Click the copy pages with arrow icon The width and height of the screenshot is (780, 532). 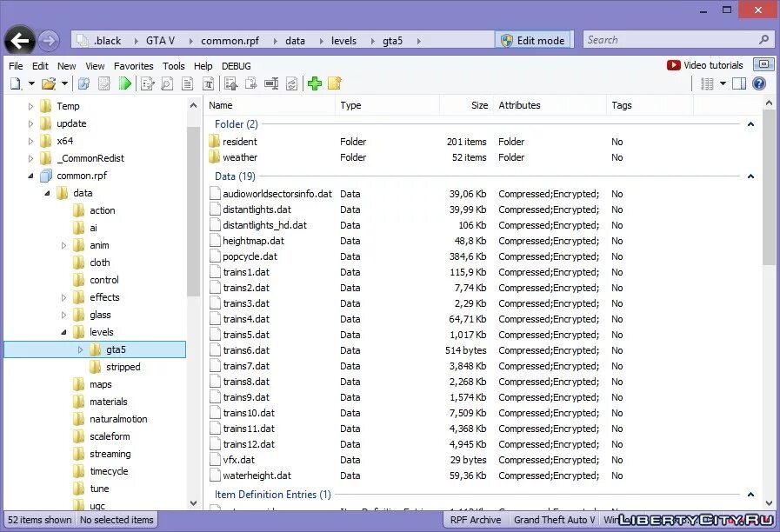pyautogui.click(x=250, y=83)
